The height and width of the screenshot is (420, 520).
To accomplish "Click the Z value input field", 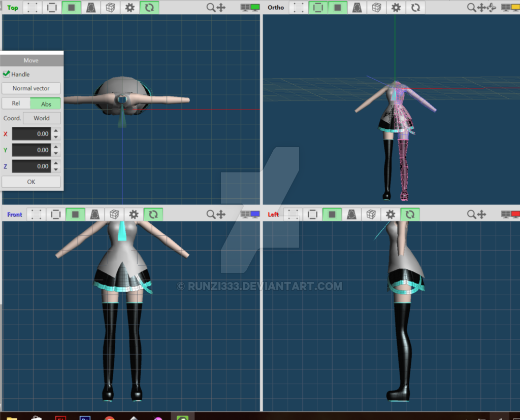I will (31, 166).
